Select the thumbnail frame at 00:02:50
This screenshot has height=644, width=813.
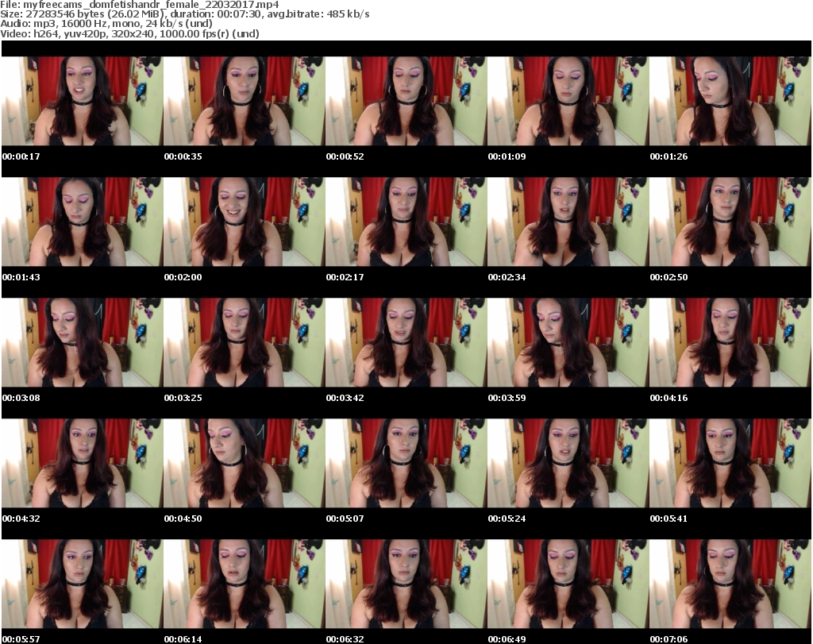coord(730,222)
